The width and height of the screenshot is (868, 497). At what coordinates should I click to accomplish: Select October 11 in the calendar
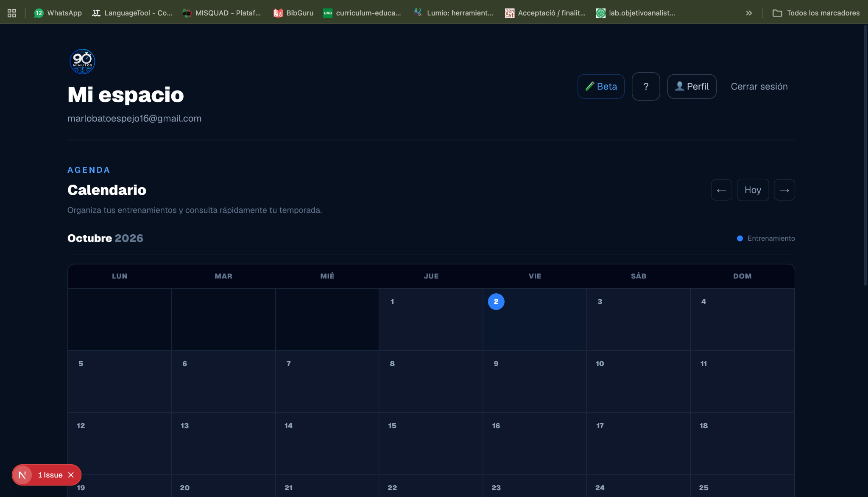[742, 382]
